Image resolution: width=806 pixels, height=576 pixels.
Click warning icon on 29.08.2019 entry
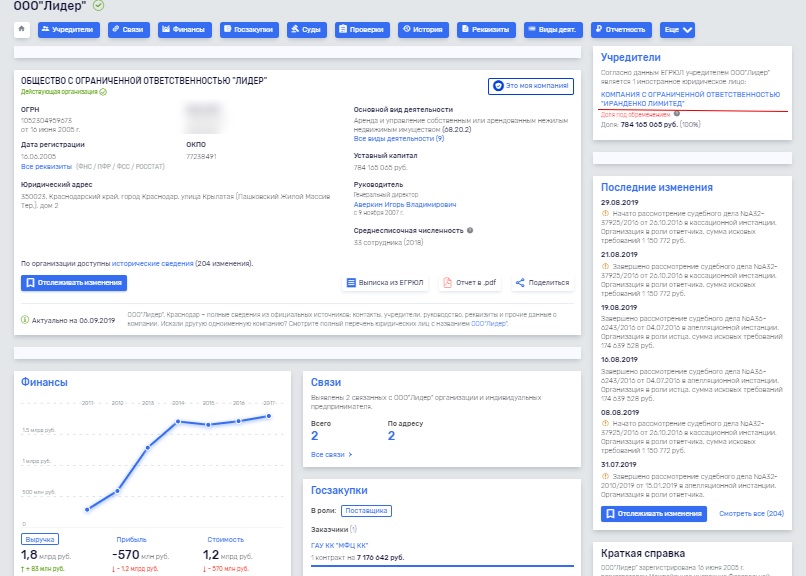[605, 213]
